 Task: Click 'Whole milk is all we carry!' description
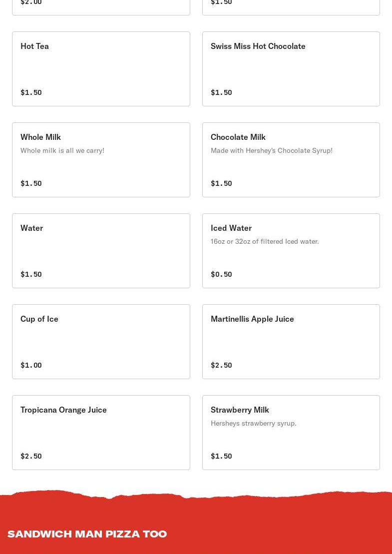[62, 150]
